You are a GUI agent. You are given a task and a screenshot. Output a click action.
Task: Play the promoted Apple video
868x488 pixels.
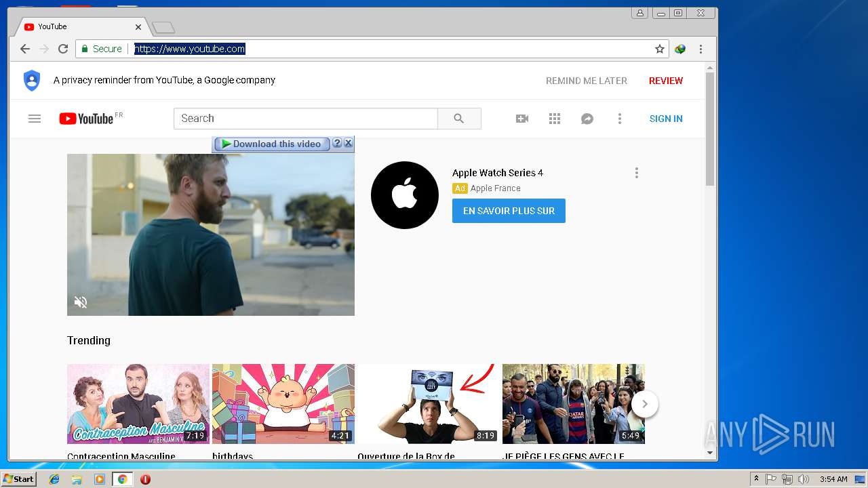pyautogui.click(x=211, y=235)
